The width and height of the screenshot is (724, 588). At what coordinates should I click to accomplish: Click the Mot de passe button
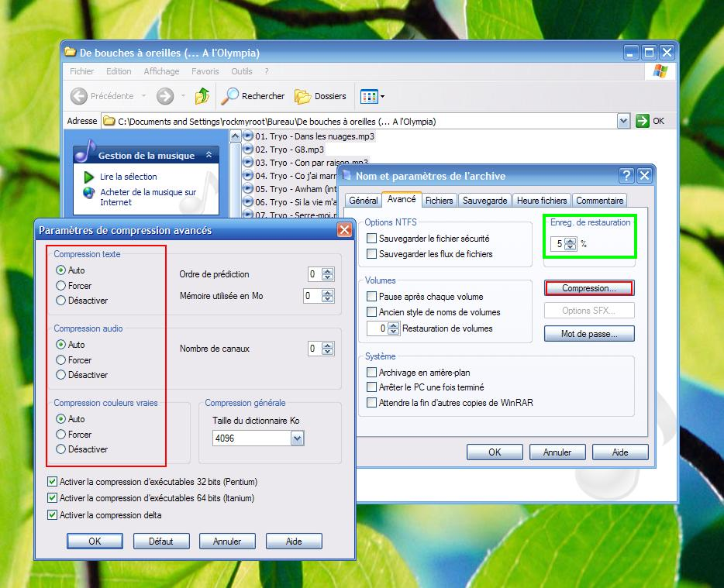tap(589, 334)
